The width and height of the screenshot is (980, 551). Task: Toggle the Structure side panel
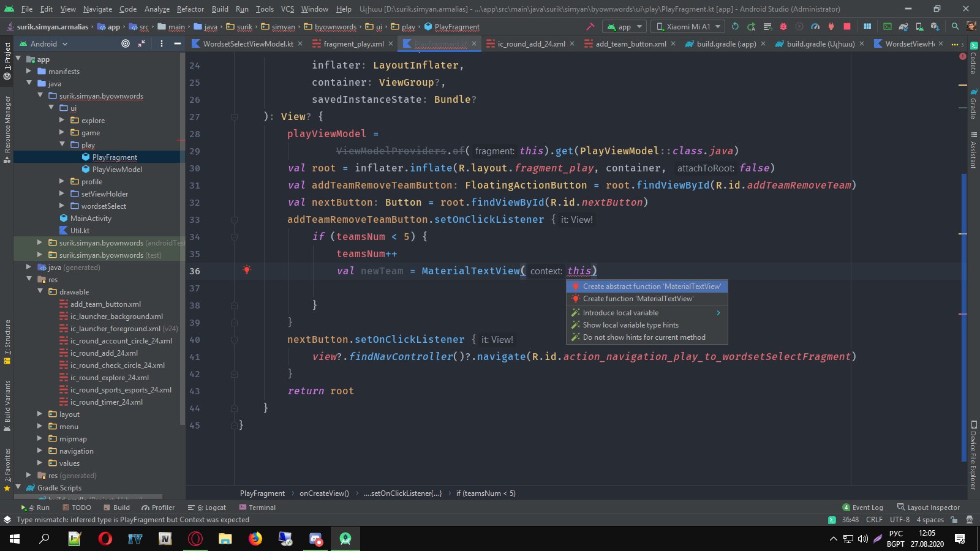(7, 342)
